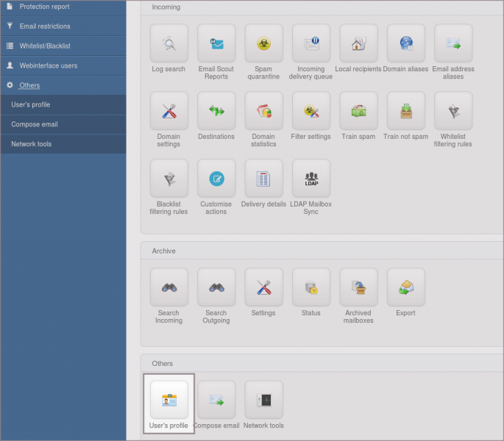The image size is (504, 441).
Task: Click the Train spam icon
Action: (x=358, y=111)
